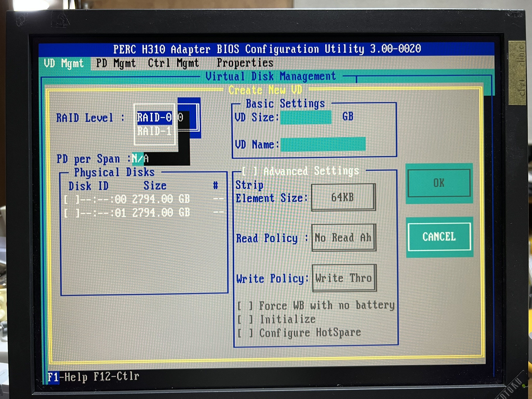532x399 pixels.
Task: Open the Read Policy No Read Ah selector
Action: click(343, 238)
